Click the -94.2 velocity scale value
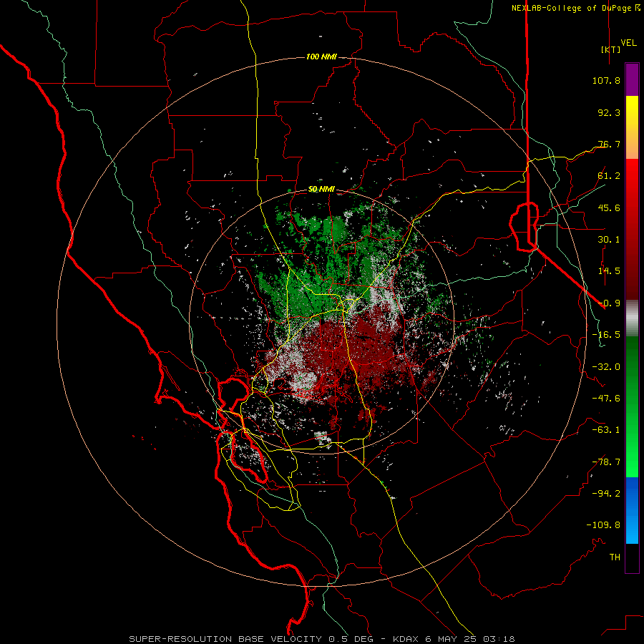This screenshot has width=644, height=644. (x=606, y=494)
